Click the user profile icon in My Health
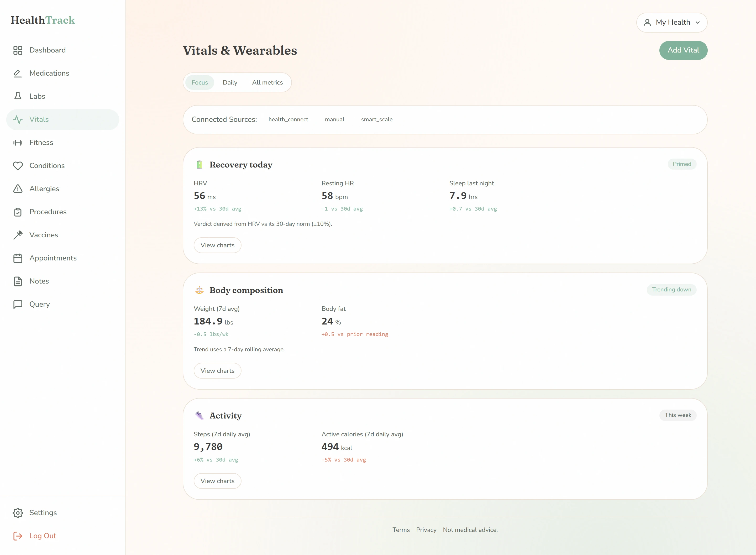The height and width of the screenshot is (555, 756). (x=647, y=23)
